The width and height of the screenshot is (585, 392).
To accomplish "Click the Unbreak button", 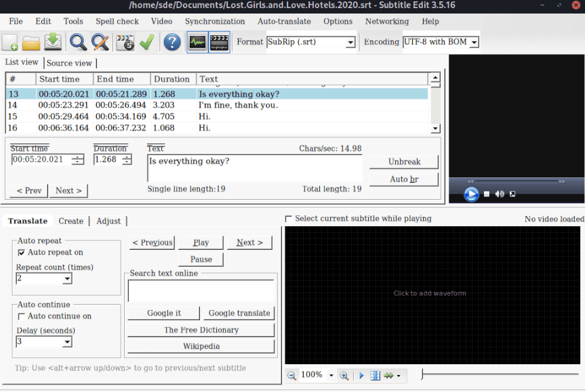I will pyautogui.click(x=404, y=162).
